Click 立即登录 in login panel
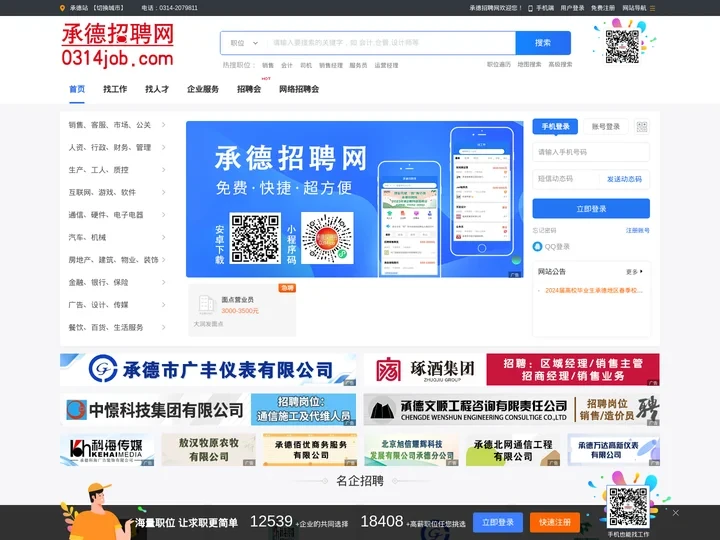 (591, 209)
